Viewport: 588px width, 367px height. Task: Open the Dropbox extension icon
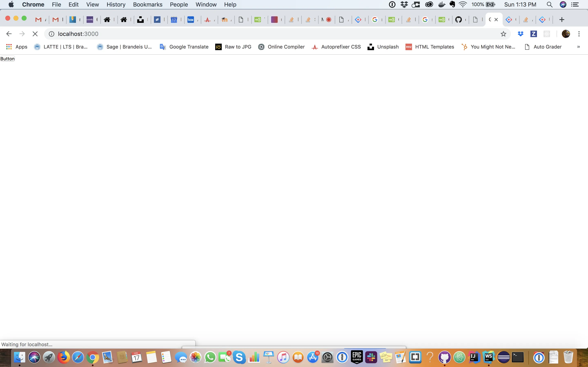pyautogui.click(x=520, y=34)
